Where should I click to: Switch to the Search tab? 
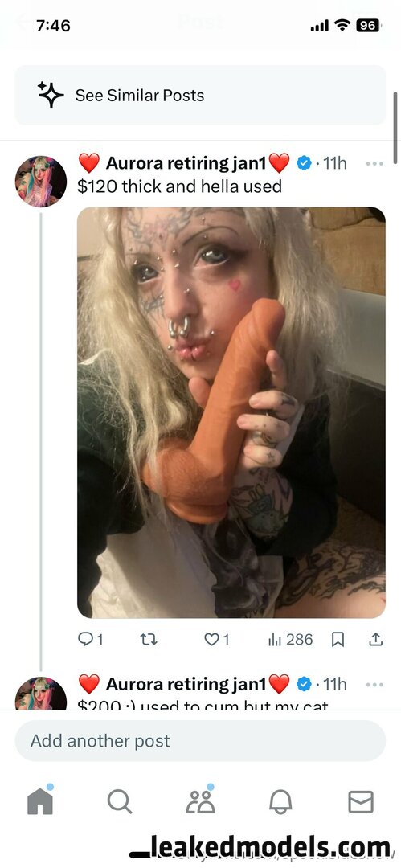pos(120,801)
